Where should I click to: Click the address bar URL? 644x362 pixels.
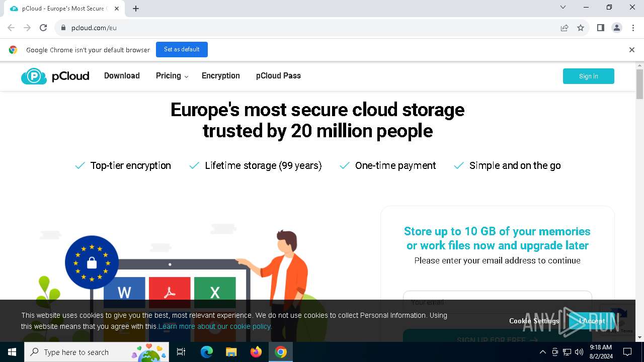point(94,28)
